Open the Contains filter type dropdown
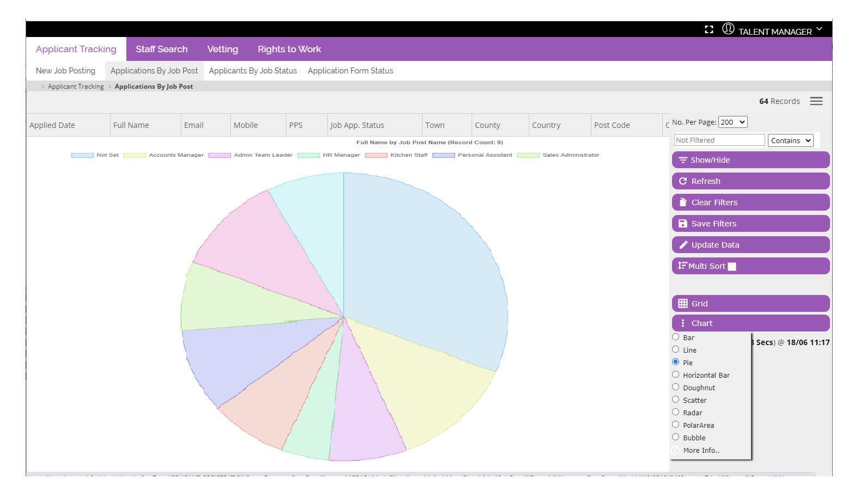Image resolution: width=867 pixels, height=504 pixels. click(791, 140)
